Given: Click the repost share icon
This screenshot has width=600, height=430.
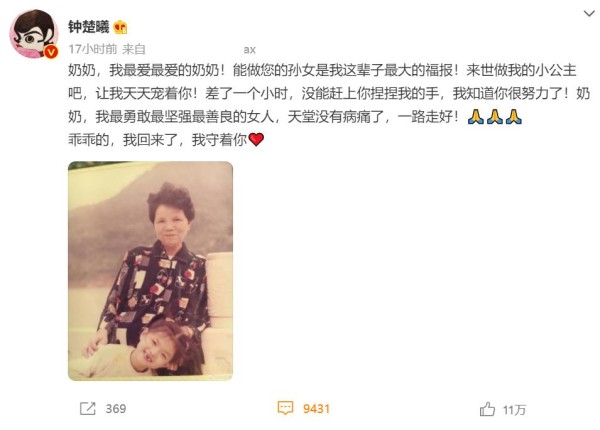Looking at the screenshot, I should click(x=88, y=409).
